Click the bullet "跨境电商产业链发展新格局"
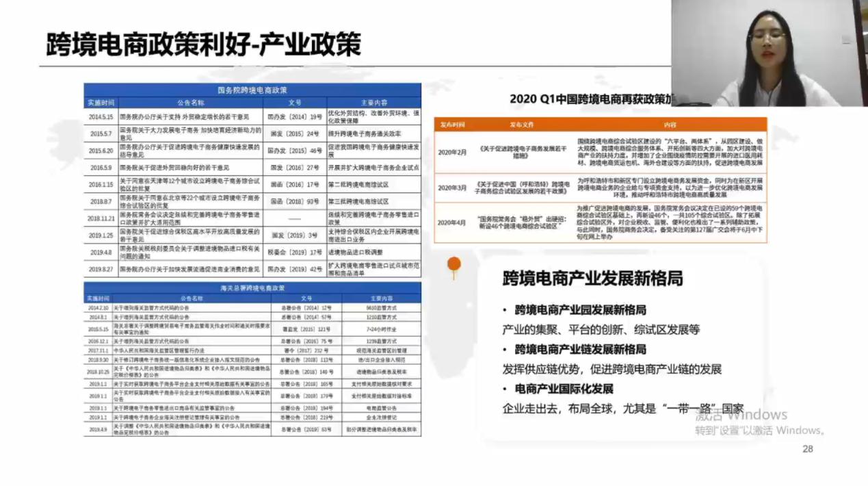 pyautogui.click(x=580, y=349)
